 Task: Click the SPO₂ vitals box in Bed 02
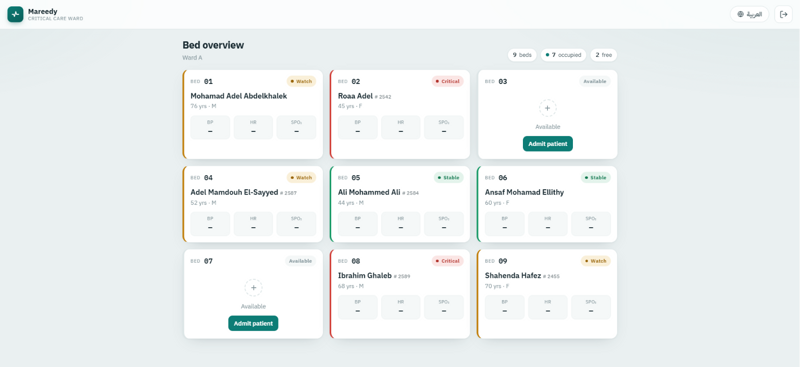444,127
